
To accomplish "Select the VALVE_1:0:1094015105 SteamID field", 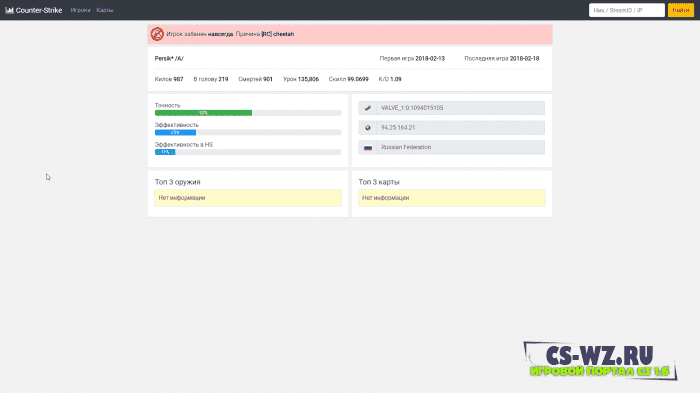I will [460, 108].
